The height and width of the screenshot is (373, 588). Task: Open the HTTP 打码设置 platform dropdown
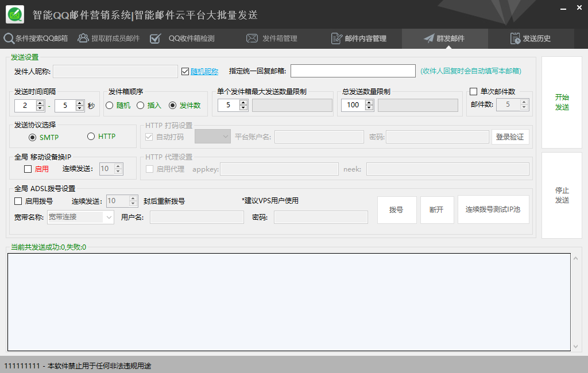pos(212,137)
